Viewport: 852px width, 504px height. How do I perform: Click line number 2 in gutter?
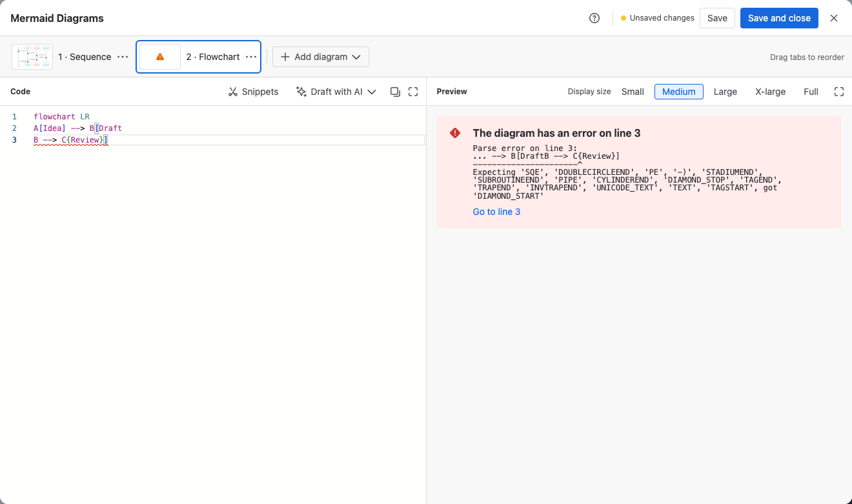[14, 128]
